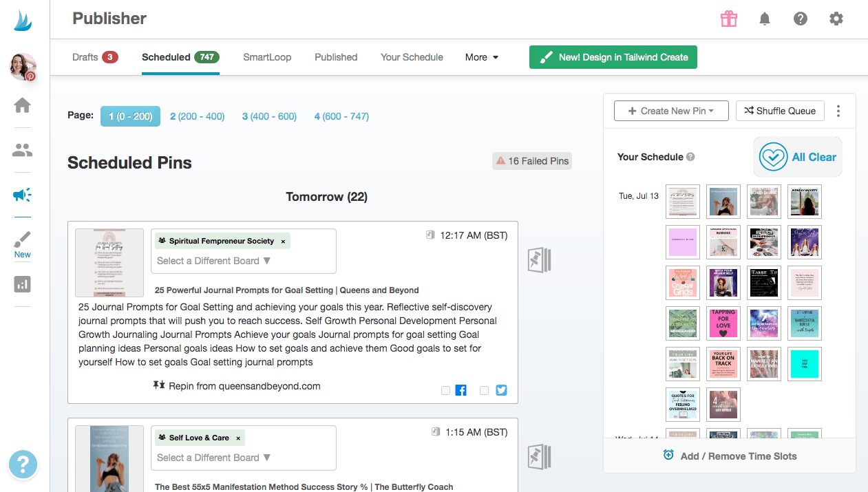Image resolution: width=868 pixels, height=492 pixels.
Task: Click the Facebook icon on first pin
Action: (x=461, y=390)
